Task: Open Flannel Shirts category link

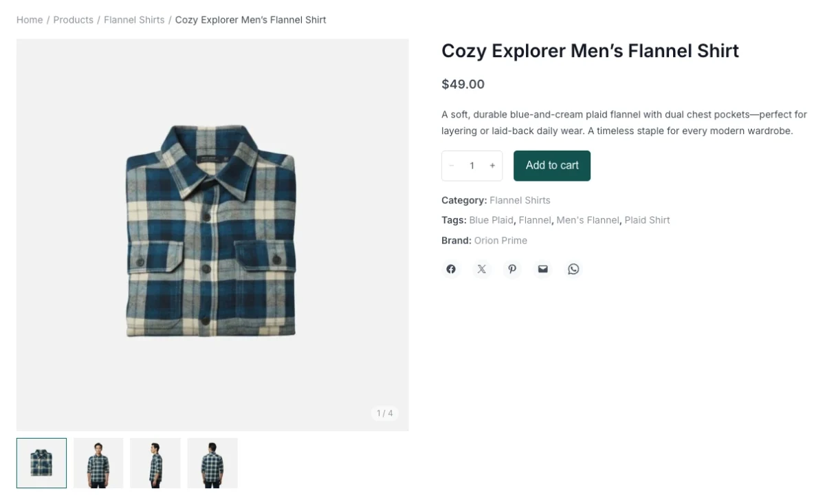Action: coord(520,200)
